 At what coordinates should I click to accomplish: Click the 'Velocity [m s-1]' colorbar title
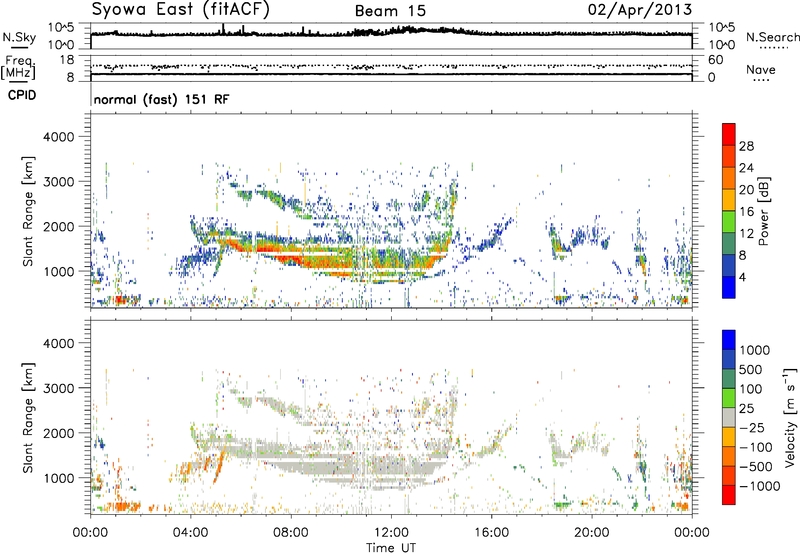tap(790, 417)
